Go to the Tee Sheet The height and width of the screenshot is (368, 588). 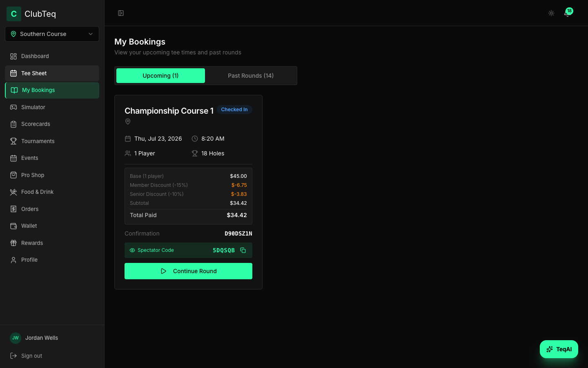(x=52, y=73)
